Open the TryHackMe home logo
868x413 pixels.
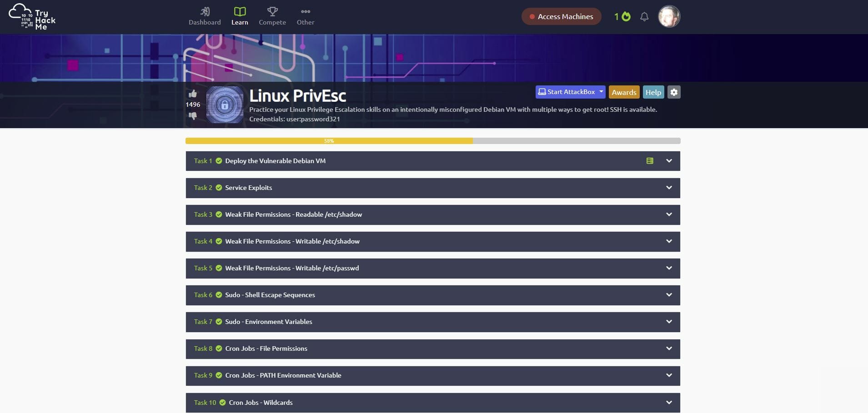coord(32,17)
